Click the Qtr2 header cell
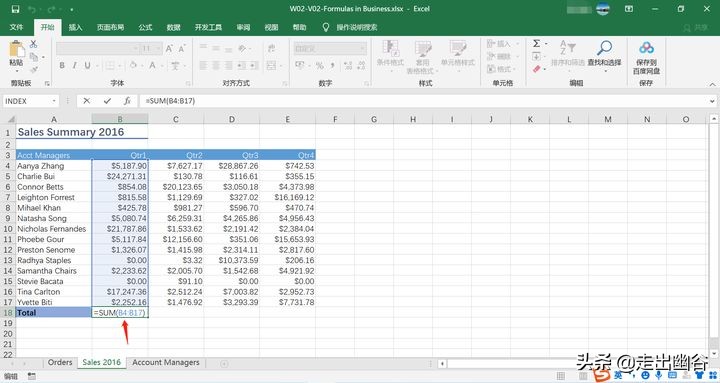 click(176, 155)
